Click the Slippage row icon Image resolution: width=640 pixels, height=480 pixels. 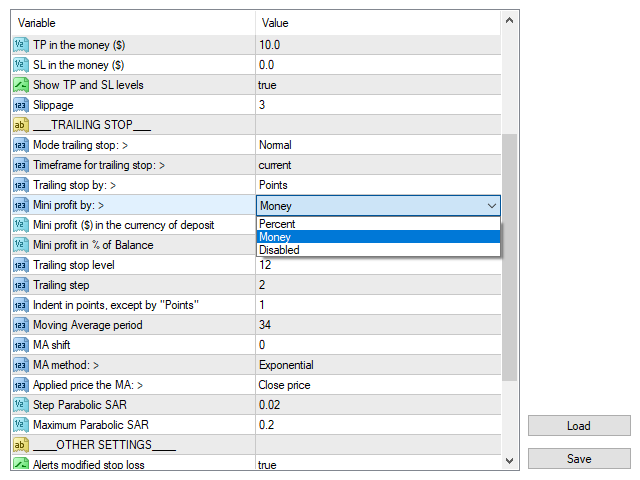21,105
